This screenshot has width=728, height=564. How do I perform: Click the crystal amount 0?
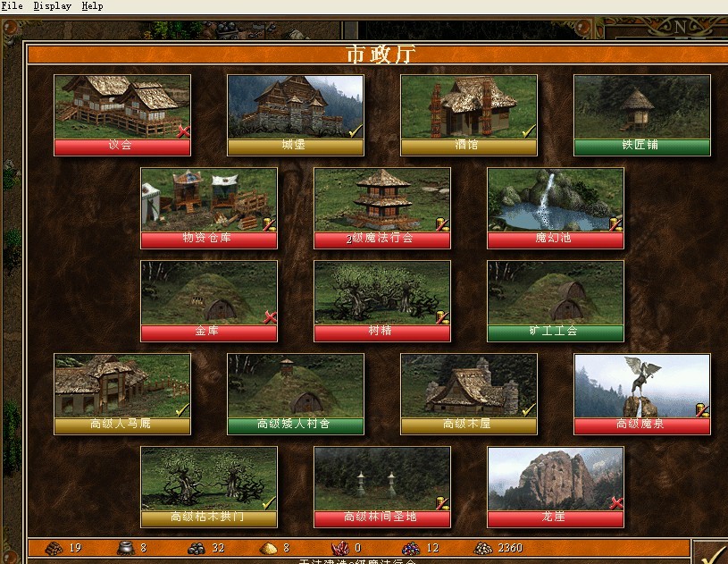pyautogui.click(x=357, y=548)
